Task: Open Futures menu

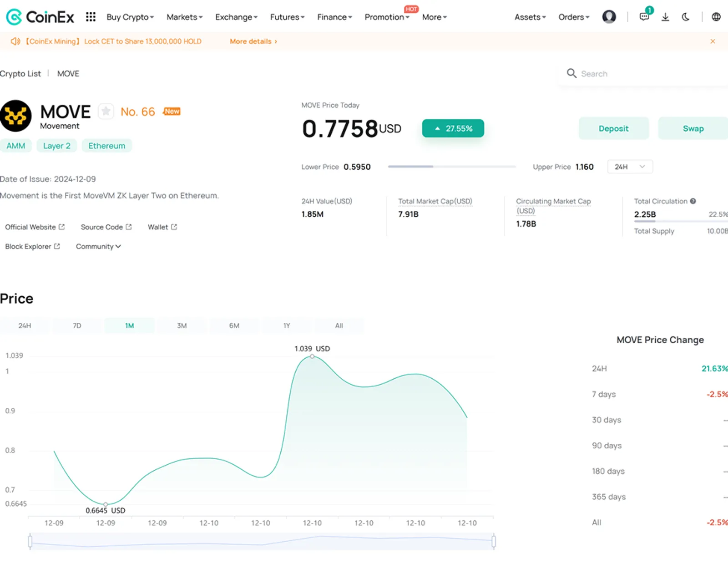Action: [x=287, y=17]
